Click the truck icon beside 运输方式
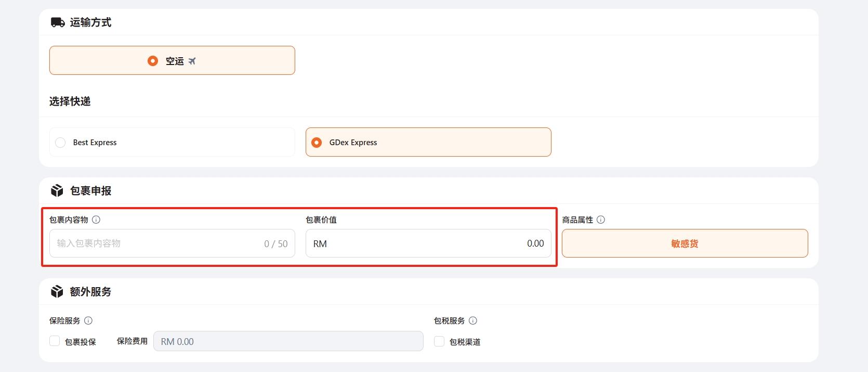Viewport: 868px width, 372px height. click(x=57, y=22)
